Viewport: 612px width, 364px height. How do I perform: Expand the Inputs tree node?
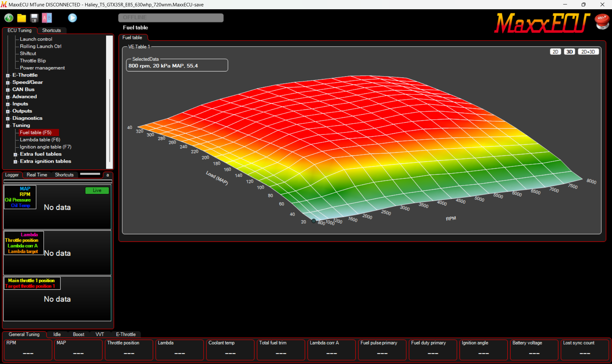coord(8,104)
